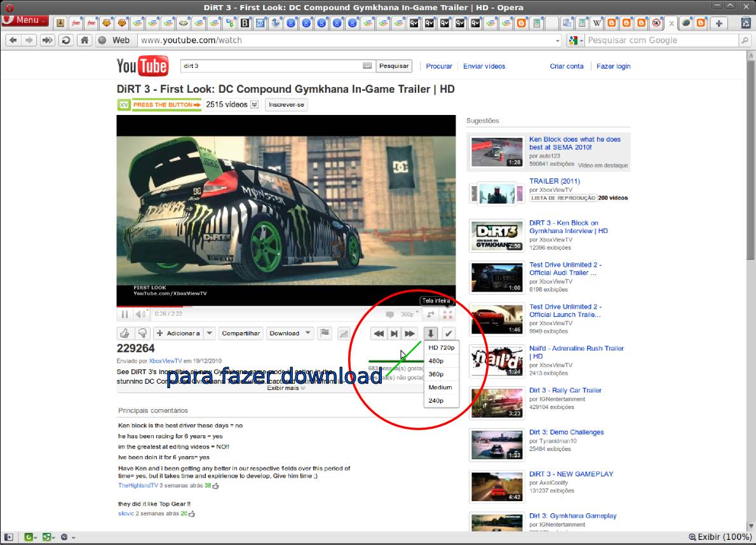Flag the video with the flag icon
The height and width of the screenshot is (545, 756).
pyautogui.click(x=325, y=333)
